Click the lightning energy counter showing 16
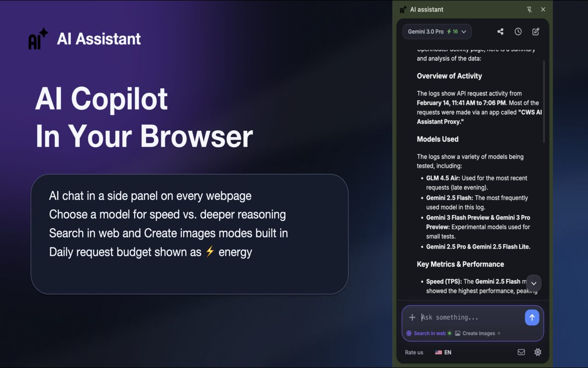Viewport: 588px width, 368px height. pyautogui.click(x=452, y=32)
